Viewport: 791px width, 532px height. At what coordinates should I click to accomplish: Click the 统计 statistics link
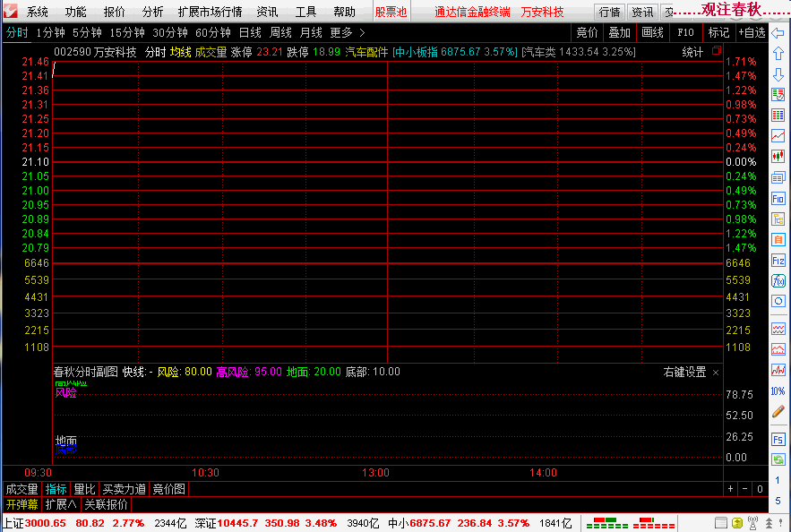[x=692, y=52]
